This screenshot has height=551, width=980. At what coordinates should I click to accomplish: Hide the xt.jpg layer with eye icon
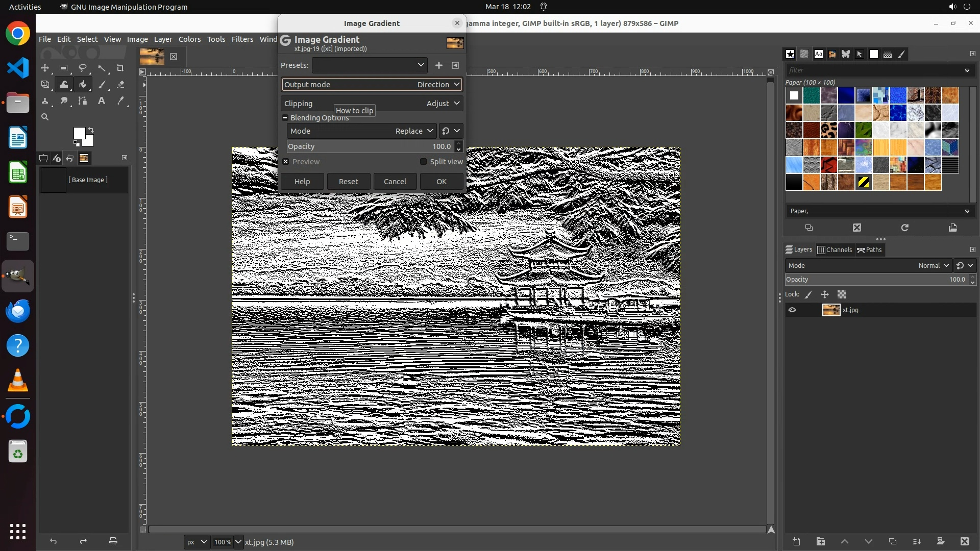792,310
